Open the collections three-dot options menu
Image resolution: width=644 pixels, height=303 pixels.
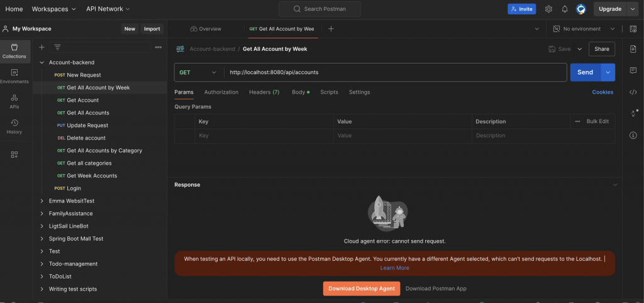coord(158,47)
